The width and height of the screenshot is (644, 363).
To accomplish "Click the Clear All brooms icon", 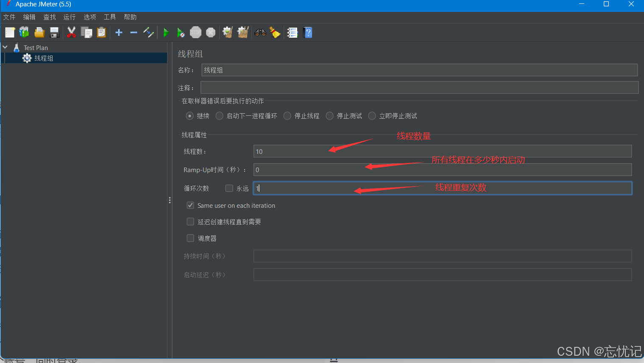I will coord(243,32).
